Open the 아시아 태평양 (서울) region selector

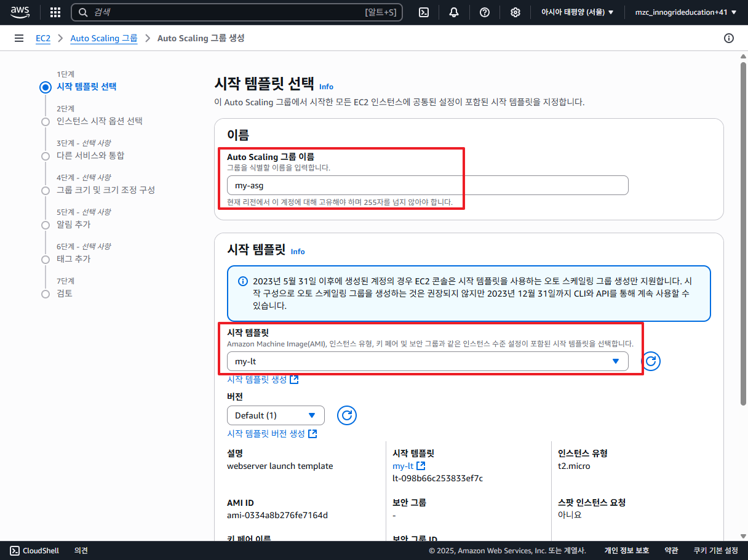point(577,12)
